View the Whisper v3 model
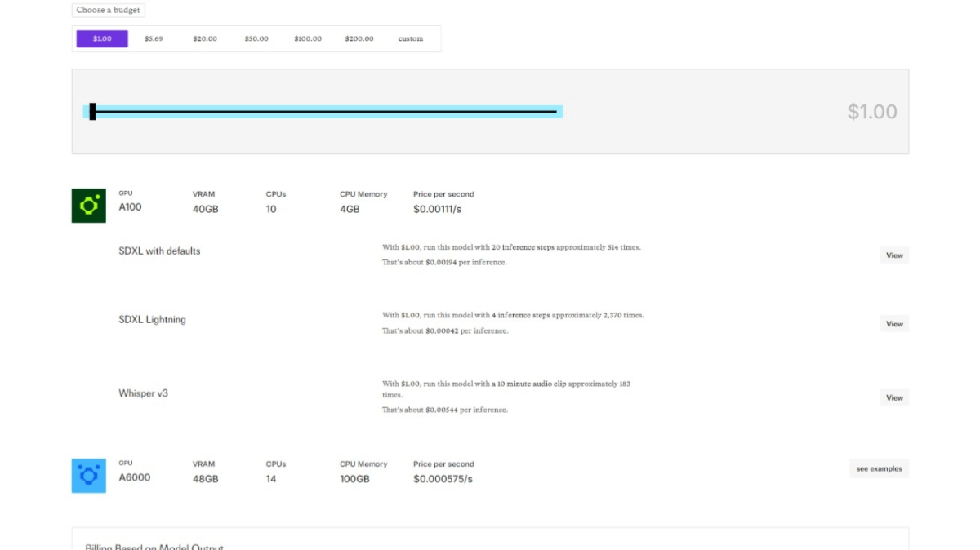This screenshot has height=550, width=980. point(894,397)
